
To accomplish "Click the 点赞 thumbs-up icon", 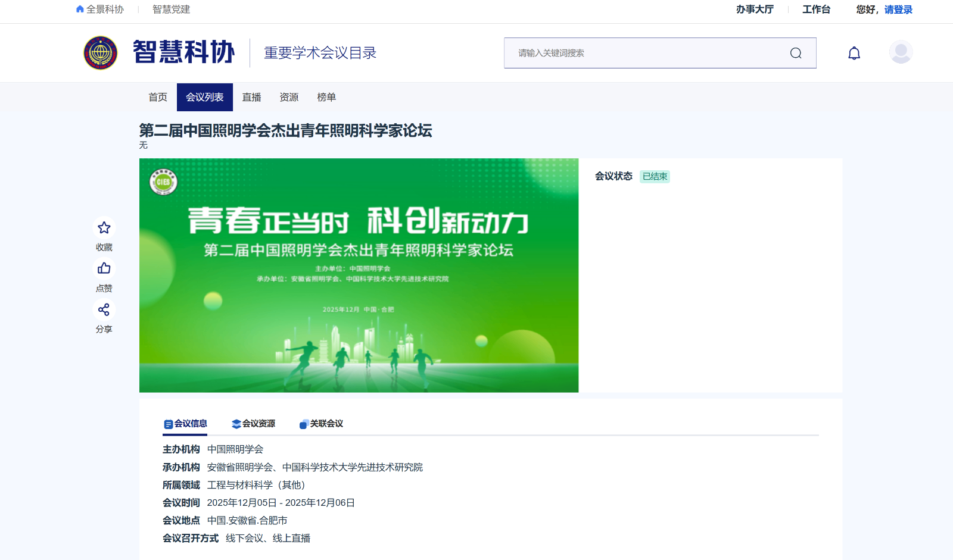I will (x=104, y=268).
